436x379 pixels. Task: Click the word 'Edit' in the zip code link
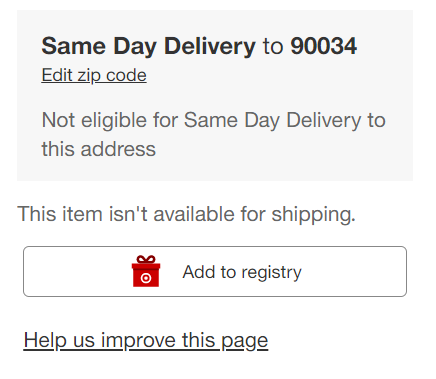[57, 75]
